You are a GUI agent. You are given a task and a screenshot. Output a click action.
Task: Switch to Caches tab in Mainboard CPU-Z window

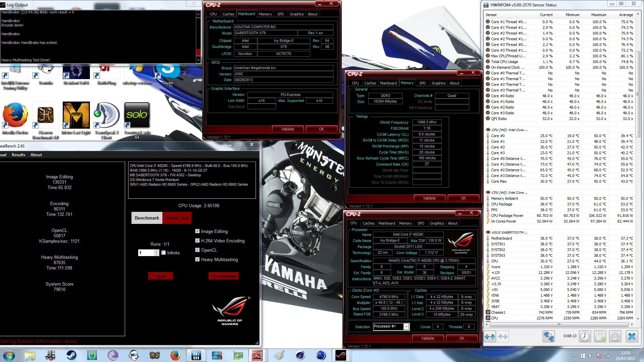(x=228, y=14)
